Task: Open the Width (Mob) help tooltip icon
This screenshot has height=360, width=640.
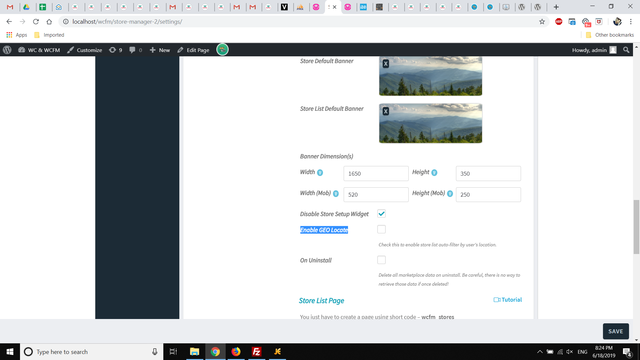Action: pos(336,193)
